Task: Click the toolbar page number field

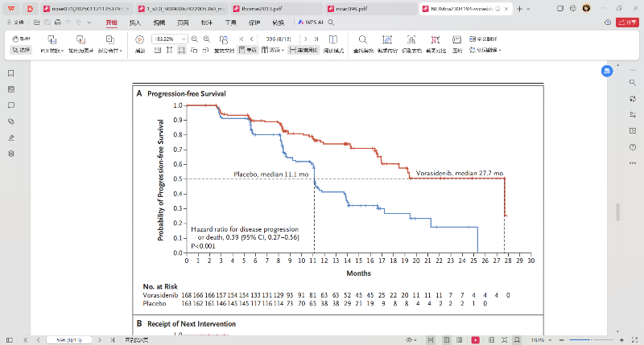Action: tap(279, 39)
